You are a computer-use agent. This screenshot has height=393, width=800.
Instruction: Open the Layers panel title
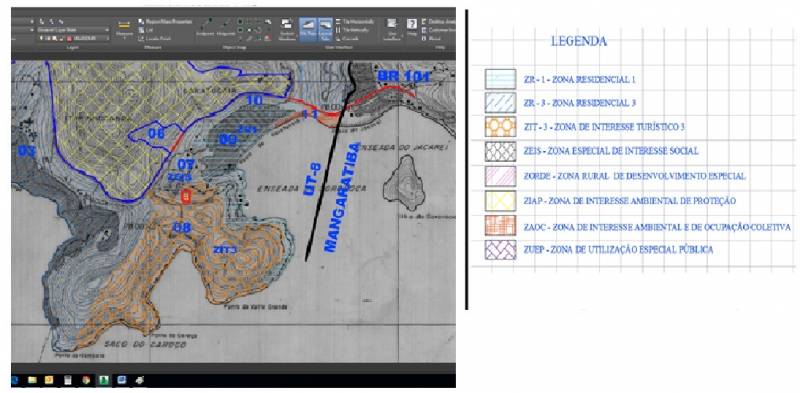coord(73,47)
